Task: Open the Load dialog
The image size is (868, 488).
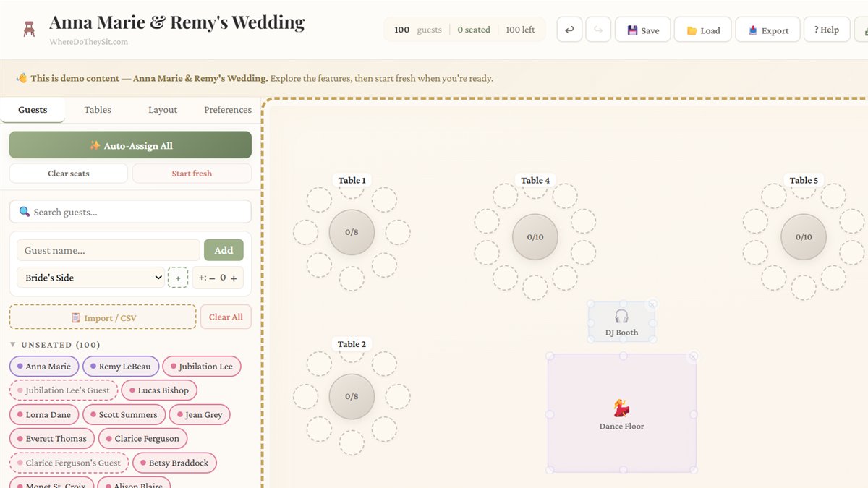Action: coord(703,30)
